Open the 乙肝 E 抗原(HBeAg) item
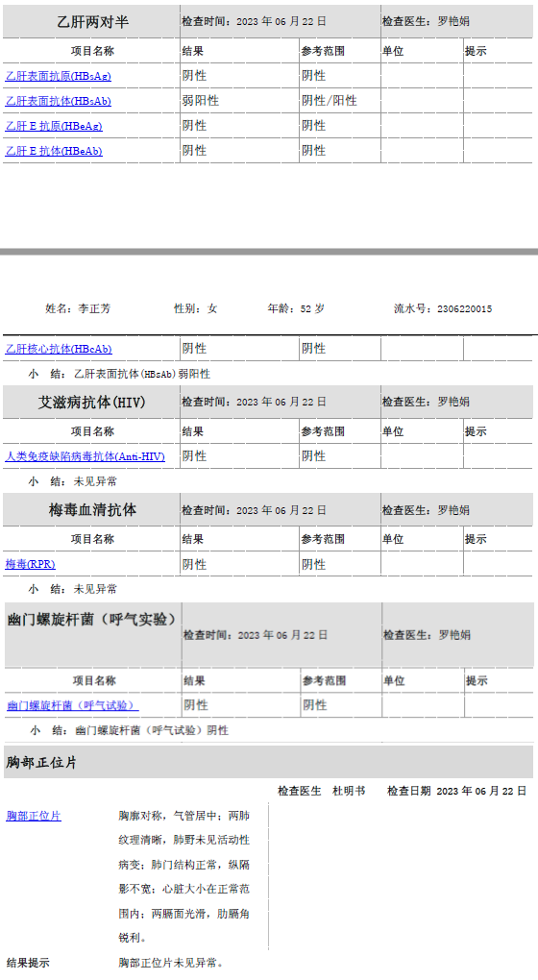The height and width of the screenshot is (980, 538). 54,126
